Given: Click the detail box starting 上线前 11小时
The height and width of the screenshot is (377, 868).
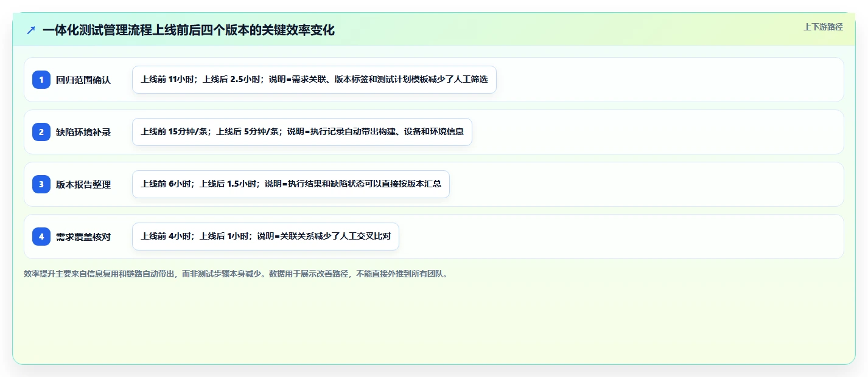Looking at the screenshot, I should (x=314, y=80).
